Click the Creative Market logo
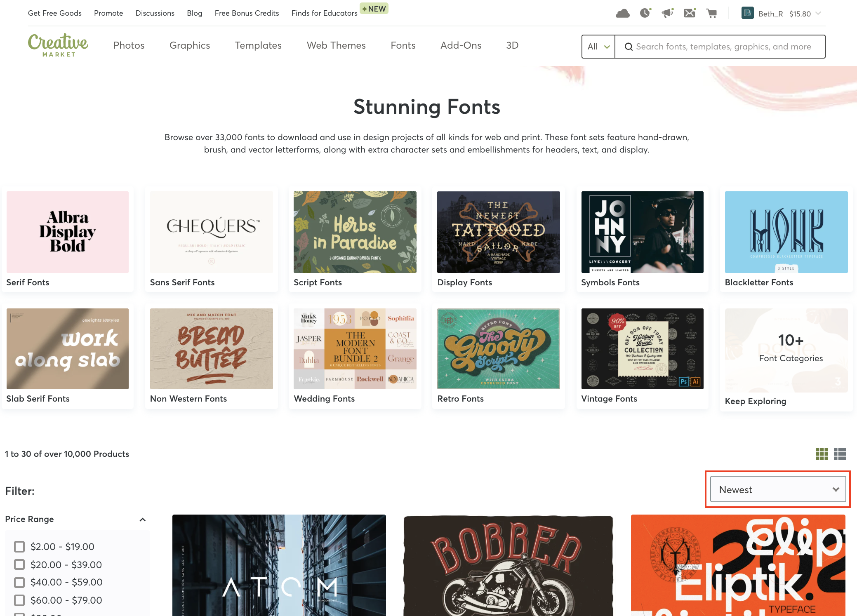The width and height of the screenshot is (857, 616). pos(58,45)
